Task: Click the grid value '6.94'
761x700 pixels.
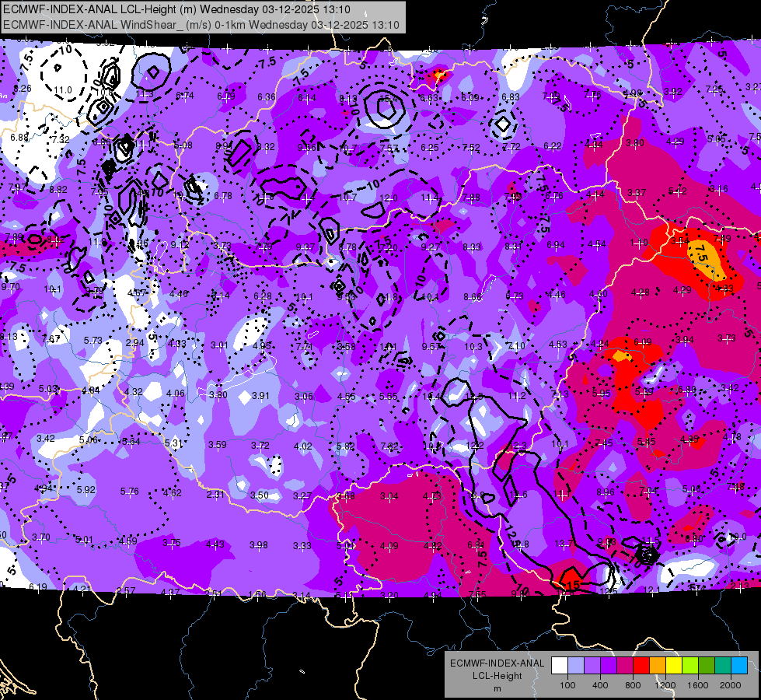Action: point(556,244)
